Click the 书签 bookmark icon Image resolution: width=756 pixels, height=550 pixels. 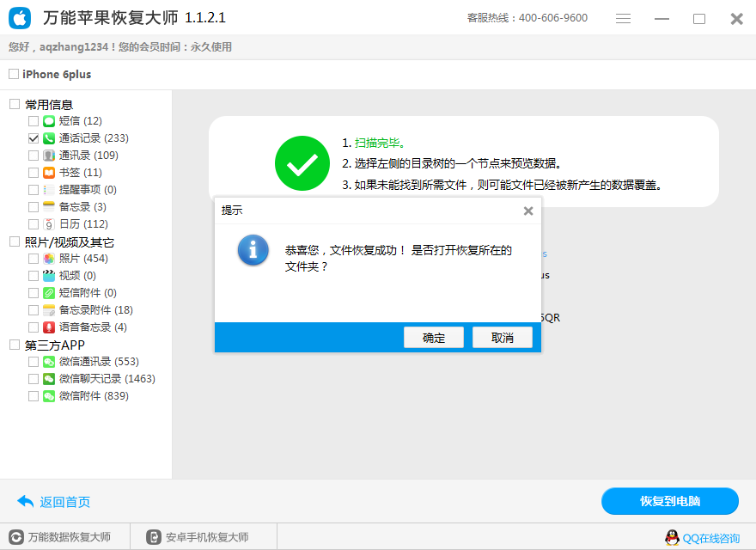47,172
